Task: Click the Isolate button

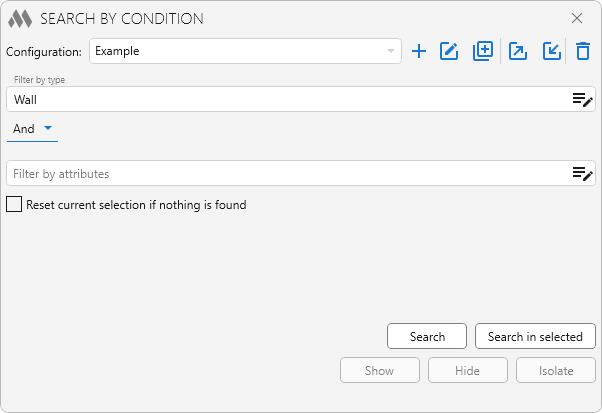Action: (x=556, y=371)
